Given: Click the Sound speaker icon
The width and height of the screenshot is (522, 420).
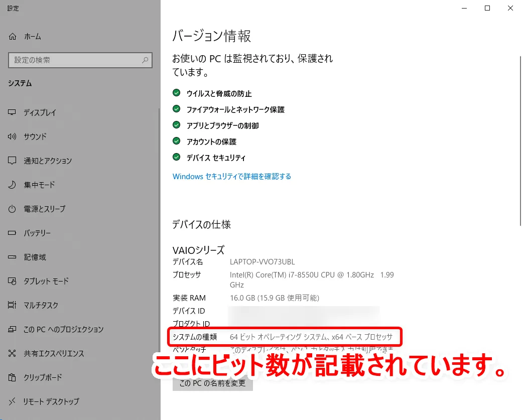Looking at the screenshot, I should [x=12, y=136].
